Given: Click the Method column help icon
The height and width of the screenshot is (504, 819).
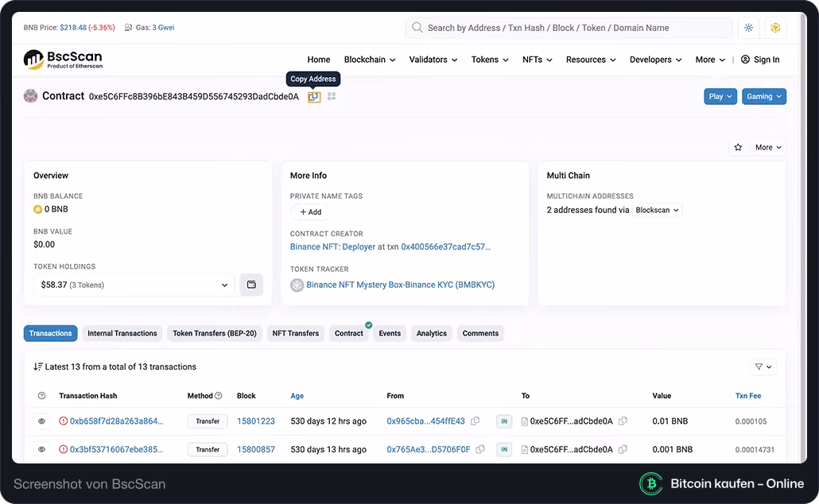Looking at the screenshot, I should point(219,396).
